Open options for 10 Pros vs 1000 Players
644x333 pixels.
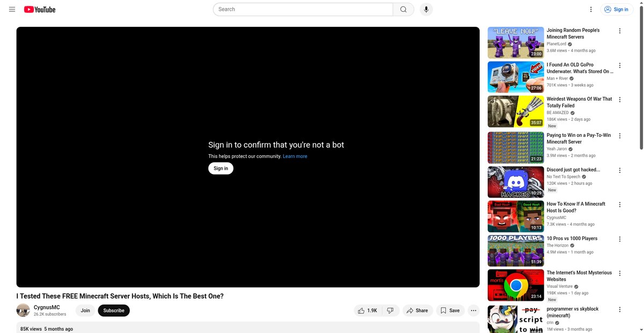click(x=620, y=239)
